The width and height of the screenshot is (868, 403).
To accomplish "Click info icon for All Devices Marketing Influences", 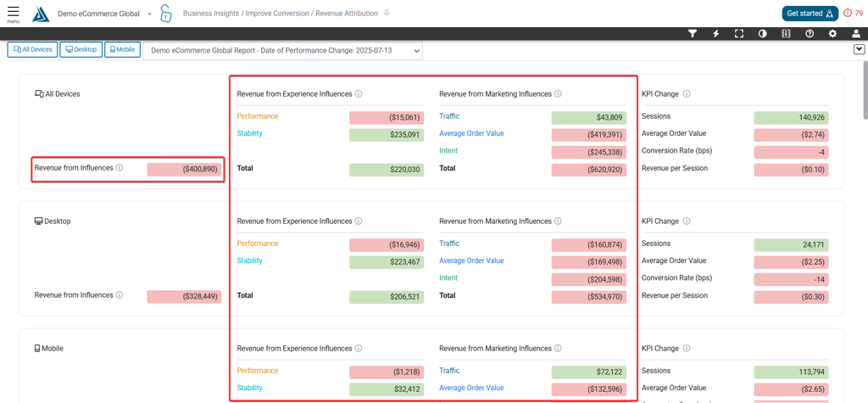I will 558,94.
